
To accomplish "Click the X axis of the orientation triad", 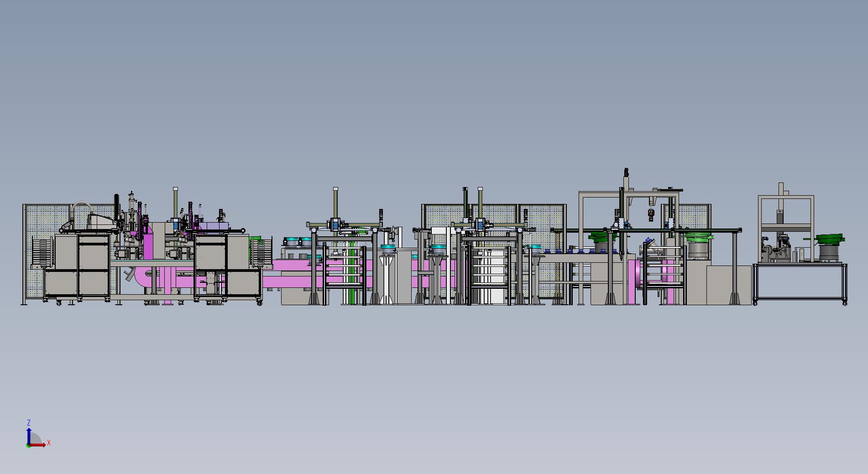I will click(x=38, y=445).
